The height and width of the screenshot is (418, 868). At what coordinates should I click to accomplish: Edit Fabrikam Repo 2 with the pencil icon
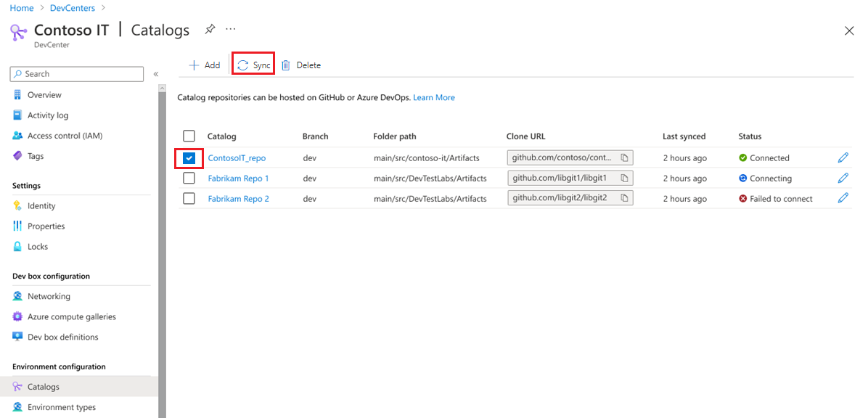tap(843, 197)
